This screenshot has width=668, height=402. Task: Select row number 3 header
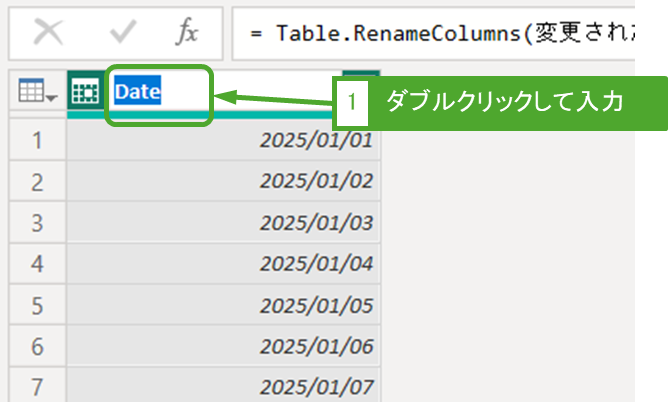coord(36,223)
